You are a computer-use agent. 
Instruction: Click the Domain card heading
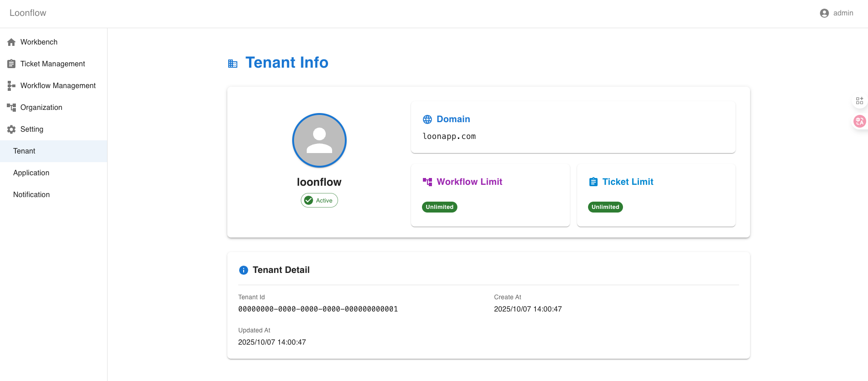pos(453,119)
